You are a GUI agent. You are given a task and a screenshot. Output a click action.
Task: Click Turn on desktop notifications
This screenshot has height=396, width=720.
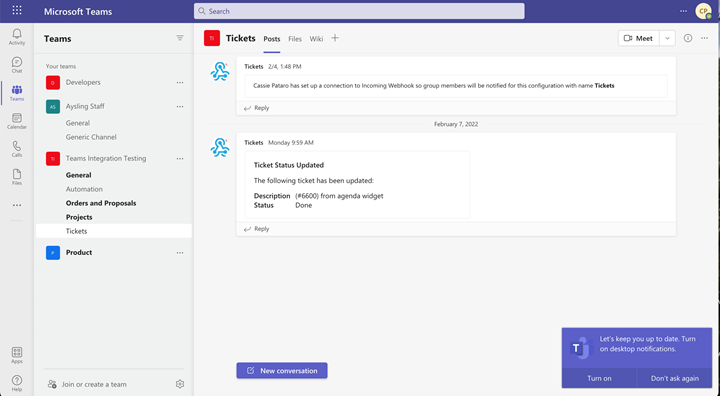tap(599, 379)
